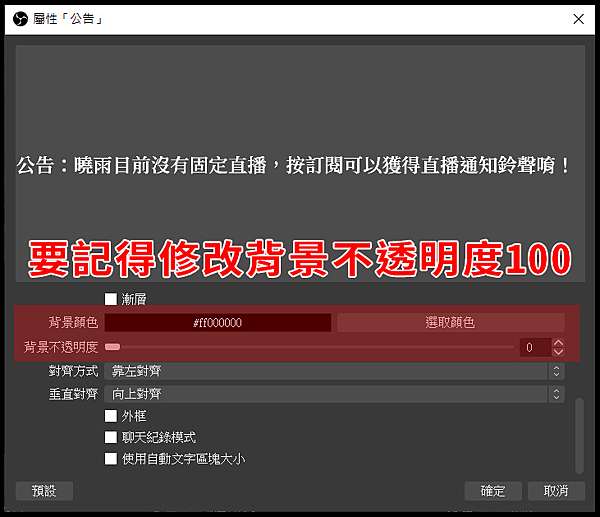Click the 選取顏色 pick color button
The image size is (600, 517).
tap(450, 322)
